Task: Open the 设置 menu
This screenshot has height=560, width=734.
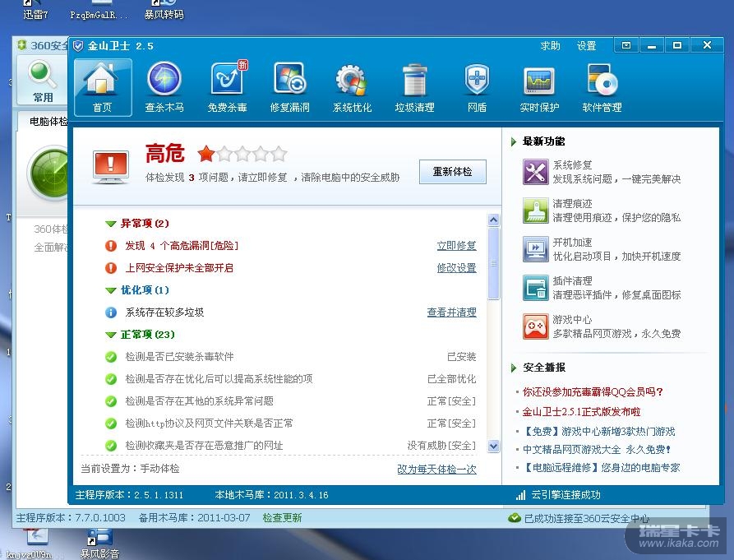Action: click(x=586, y=46)
